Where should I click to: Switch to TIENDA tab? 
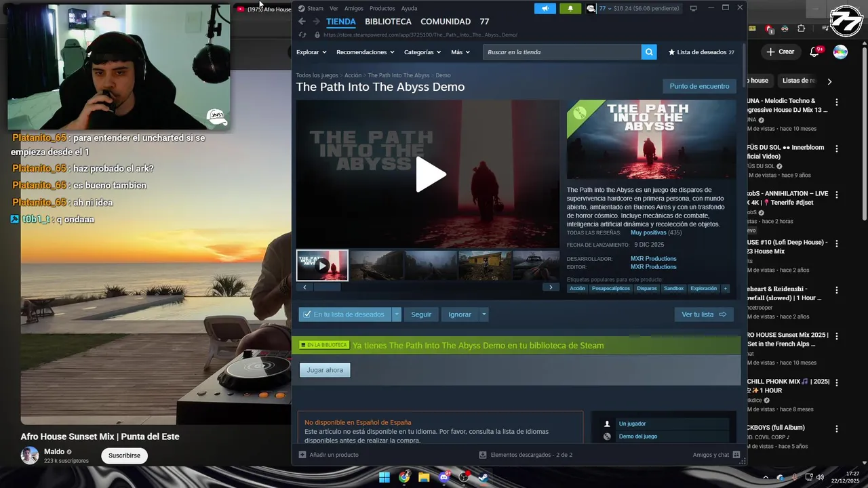(341, 22)
